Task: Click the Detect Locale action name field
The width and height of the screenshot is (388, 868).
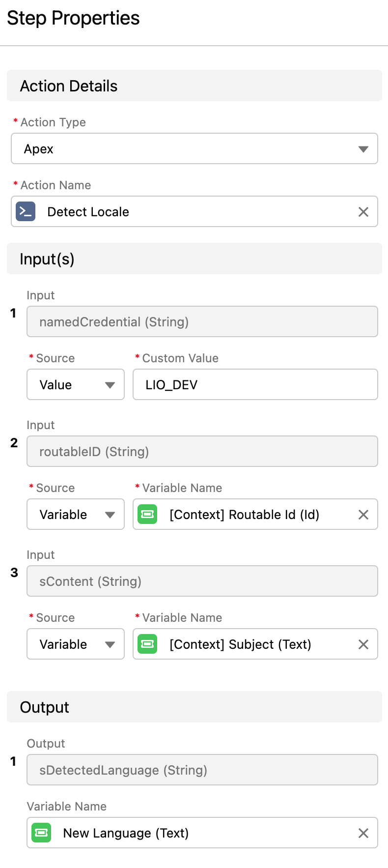Action: pos(194,211)
